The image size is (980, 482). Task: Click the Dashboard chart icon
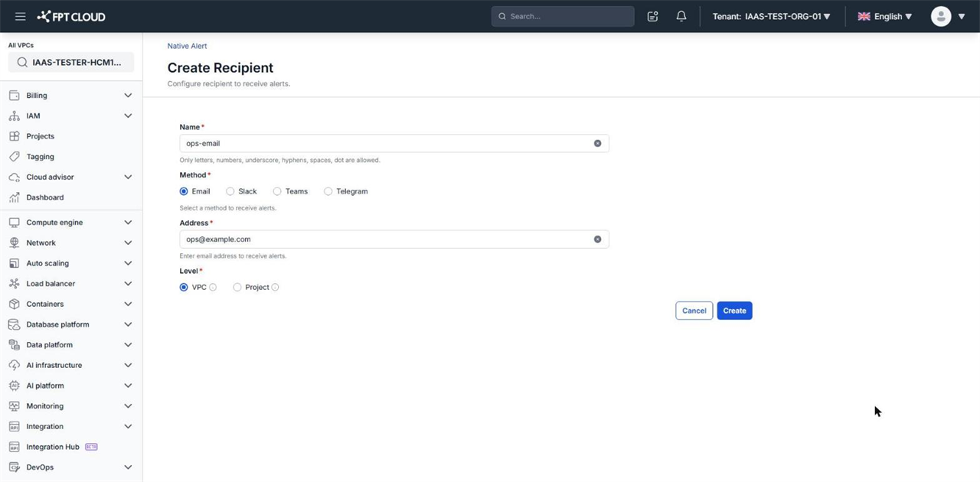(14, 197)
